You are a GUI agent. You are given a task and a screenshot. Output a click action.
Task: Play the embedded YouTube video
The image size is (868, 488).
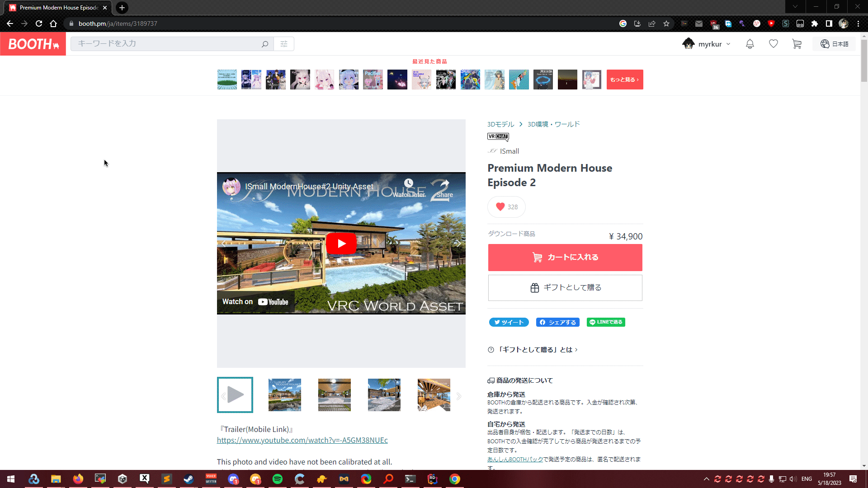click(x=341, y=244)
